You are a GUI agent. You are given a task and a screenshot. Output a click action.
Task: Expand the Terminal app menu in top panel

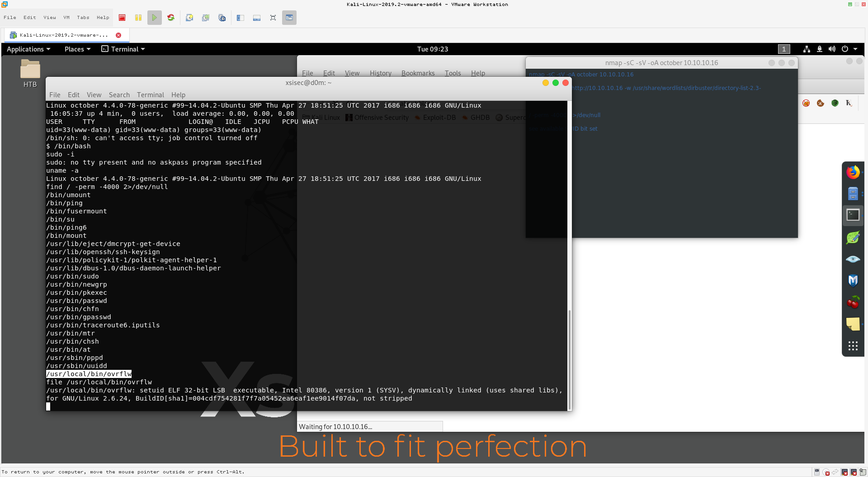[123, 49]
